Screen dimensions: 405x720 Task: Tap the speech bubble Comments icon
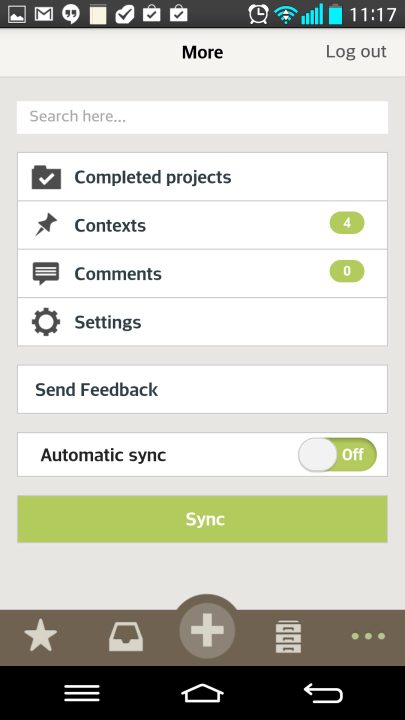click(x=46, y=274)
